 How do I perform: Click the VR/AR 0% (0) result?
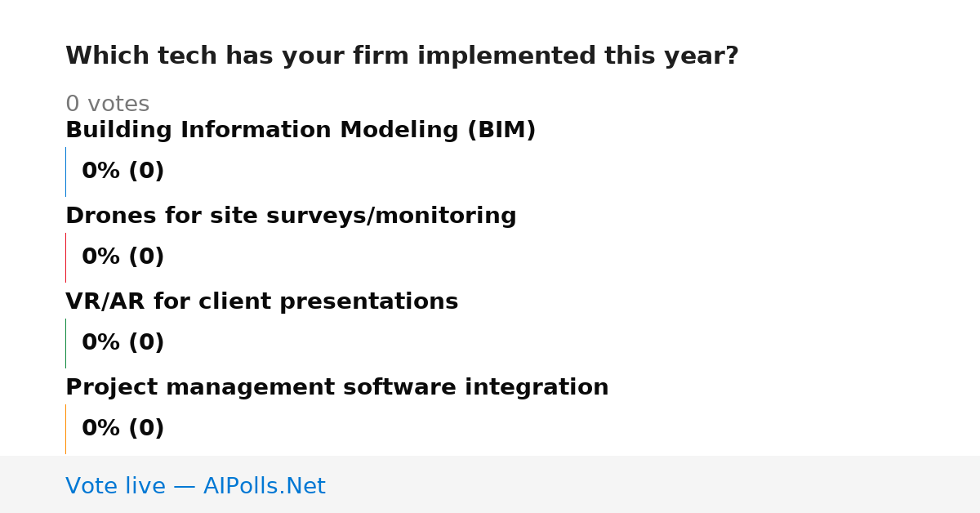122,343
